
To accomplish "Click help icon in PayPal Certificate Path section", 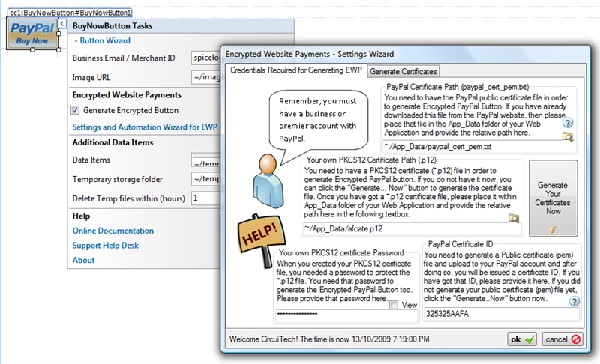I will point(568,123).
